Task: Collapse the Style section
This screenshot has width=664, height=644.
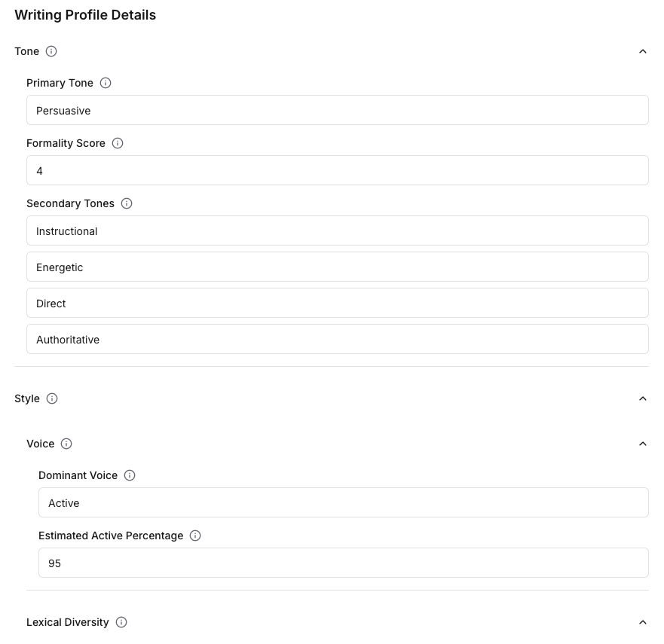Action: pyautogui.click(x=643, y=398)
